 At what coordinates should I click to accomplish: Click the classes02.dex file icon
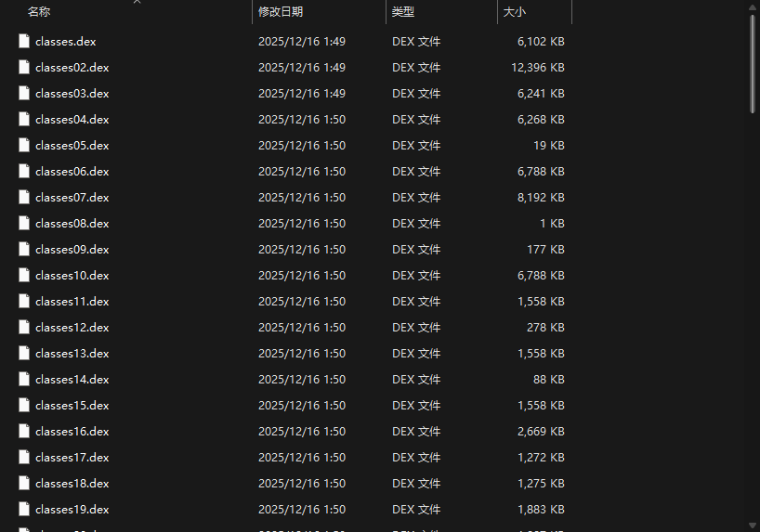(x=24, y=68)
